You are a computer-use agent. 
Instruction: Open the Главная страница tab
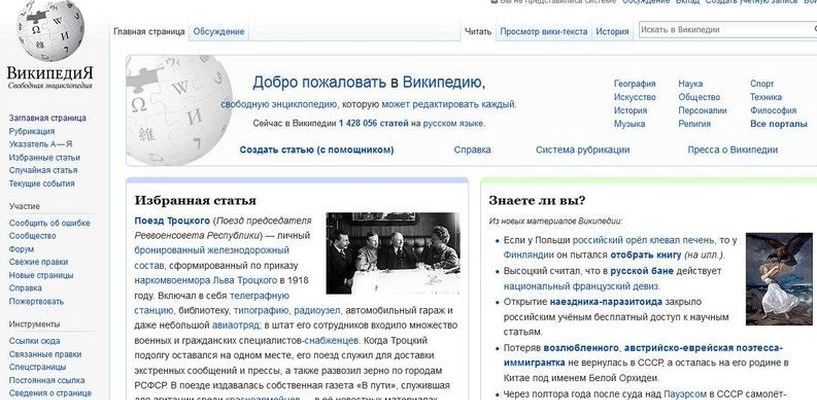point(149,31)
